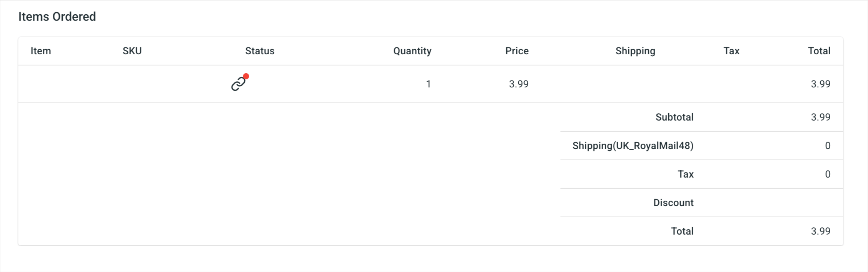Select the quantity value 1 in the item row

click(428, 83)
